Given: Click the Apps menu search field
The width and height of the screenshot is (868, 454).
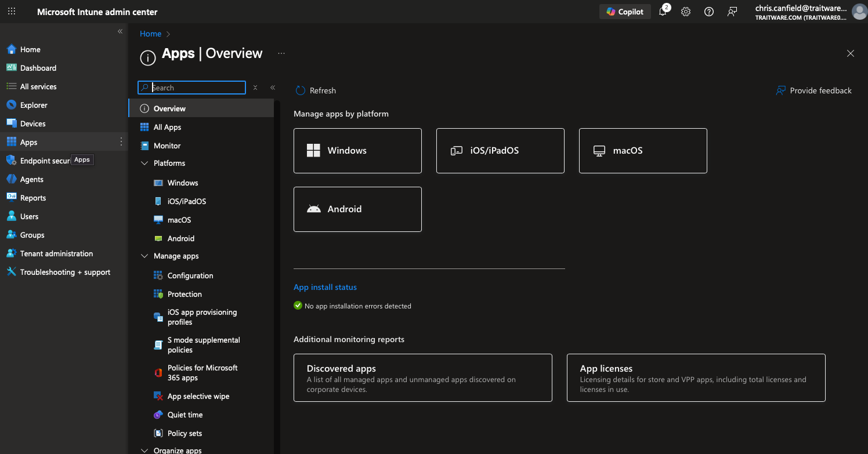Looking at the screenshot, I should click(197, 88).
